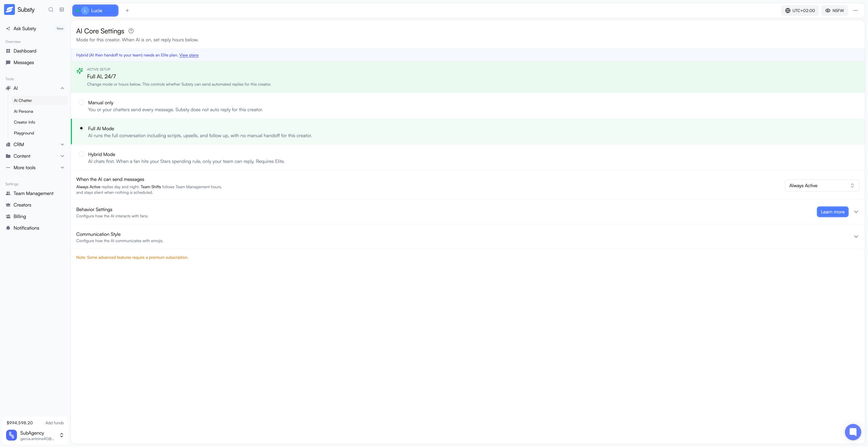This screenshot has width=868, height=447.
Task: Toggle sidebar layout icon
Action: (x=62, y=10)
